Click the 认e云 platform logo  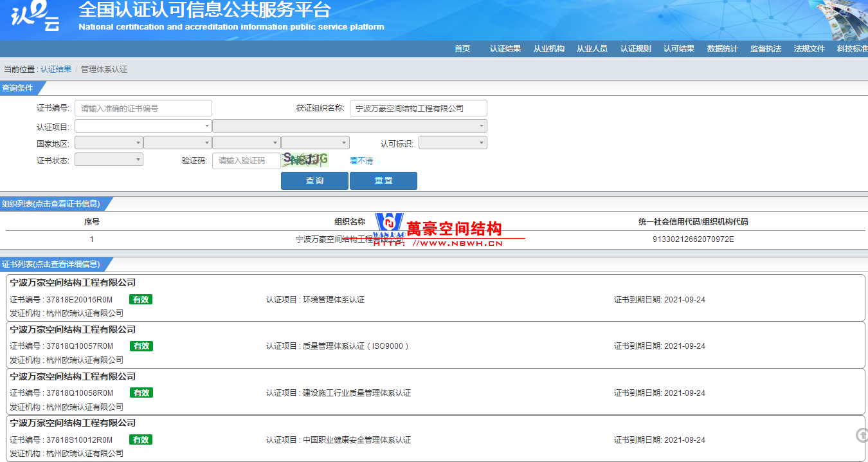point(36,17)
